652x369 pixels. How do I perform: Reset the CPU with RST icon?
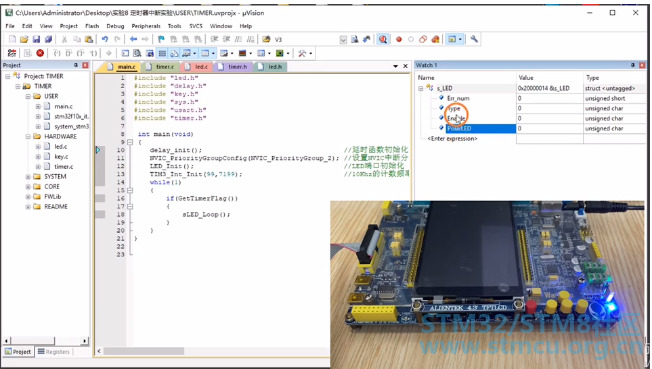pos(12,53)
